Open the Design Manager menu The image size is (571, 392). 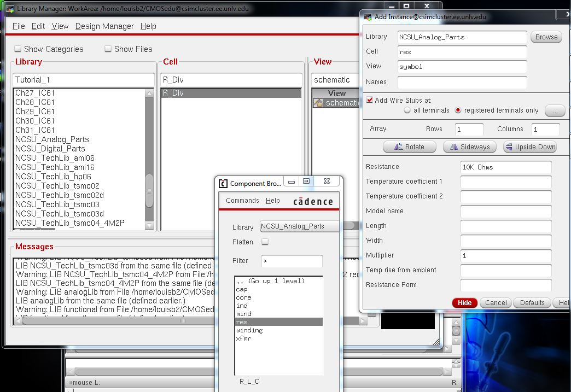pyautogui.click(x=104, y=26)
